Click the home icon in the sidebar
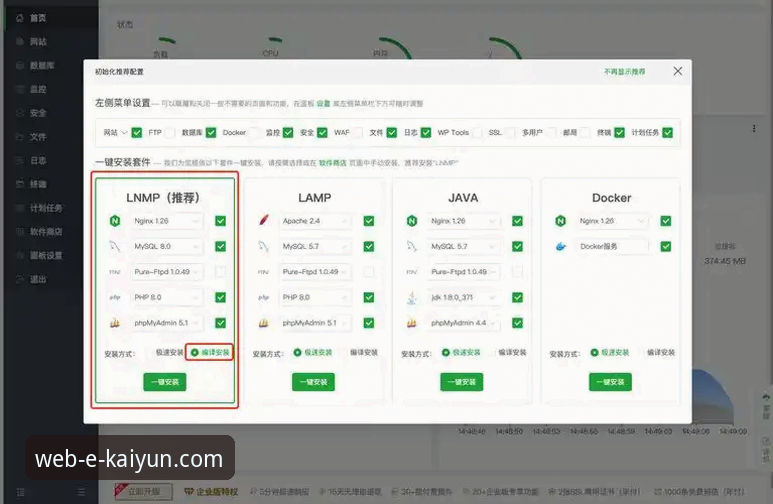The height and width of the screenshot is (504, 773). (20, 18)
